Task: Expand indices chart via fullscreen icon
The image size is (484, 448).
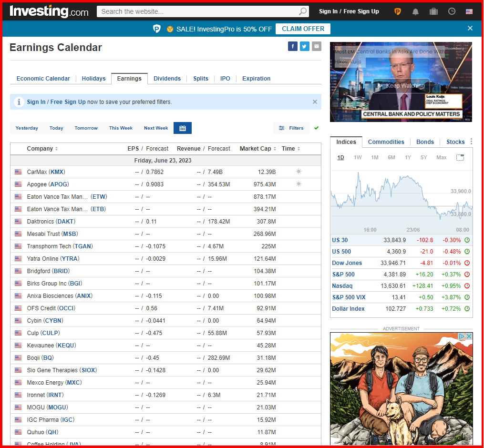Action: 460,157
